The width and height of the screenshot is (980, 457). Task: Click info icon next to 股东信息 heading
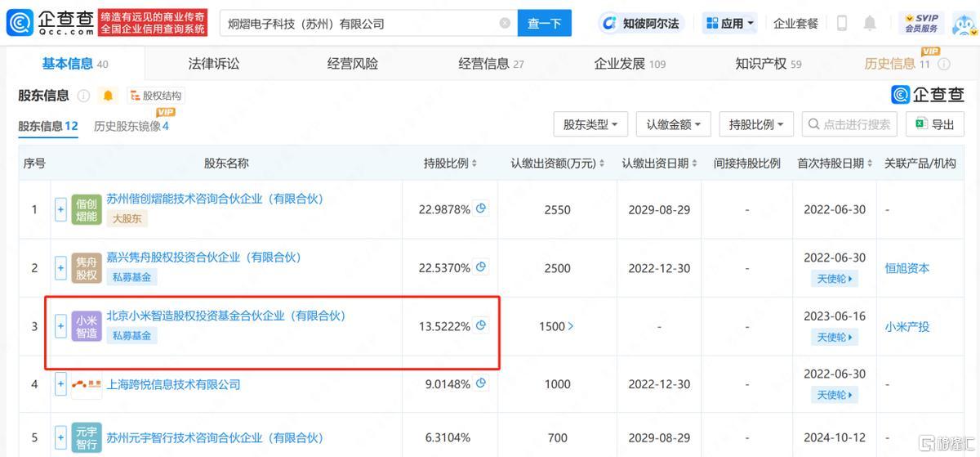(83, 96)
